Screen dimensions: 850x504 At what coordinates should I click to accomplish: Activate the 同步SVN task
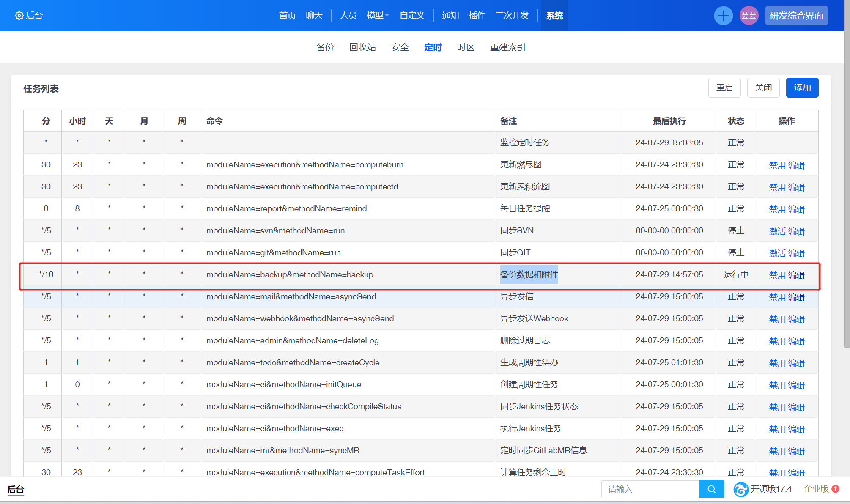click(777, 231)
